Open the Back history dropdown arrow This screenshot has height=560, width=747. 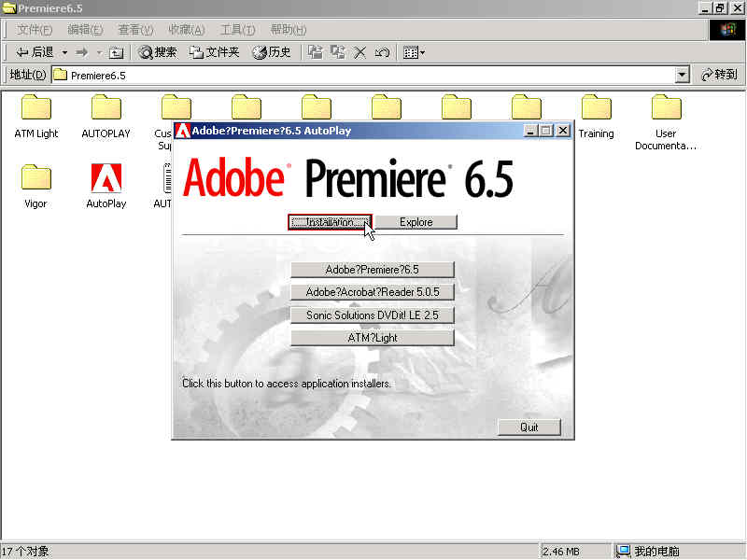[x=64, y=52]
